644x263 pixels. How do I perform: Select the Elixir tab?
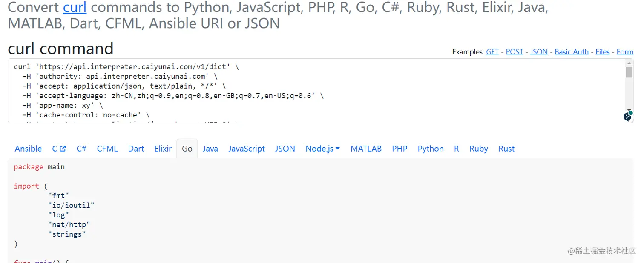click(163, 149)
